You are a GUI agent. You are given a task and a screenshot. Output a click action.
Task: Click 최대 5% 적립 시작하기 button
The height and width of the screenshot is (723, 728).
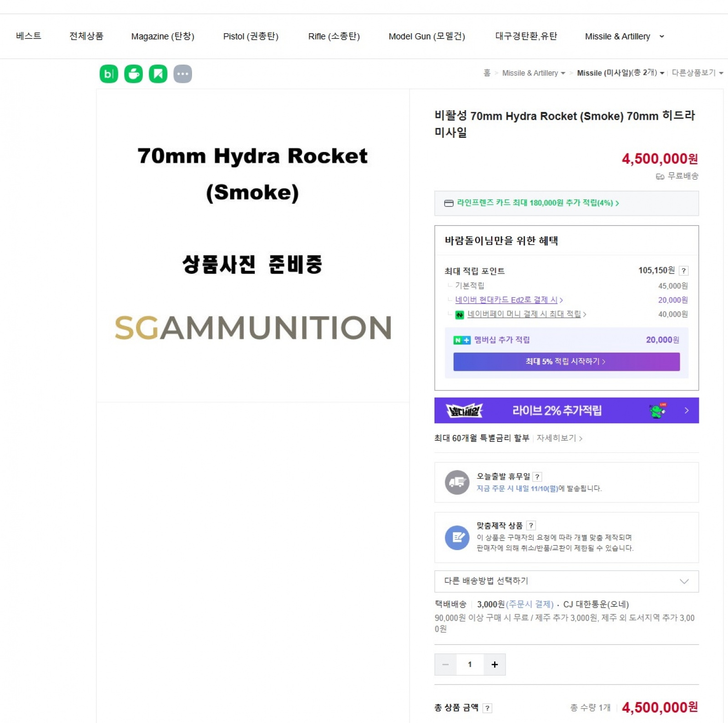click(566, 362)
